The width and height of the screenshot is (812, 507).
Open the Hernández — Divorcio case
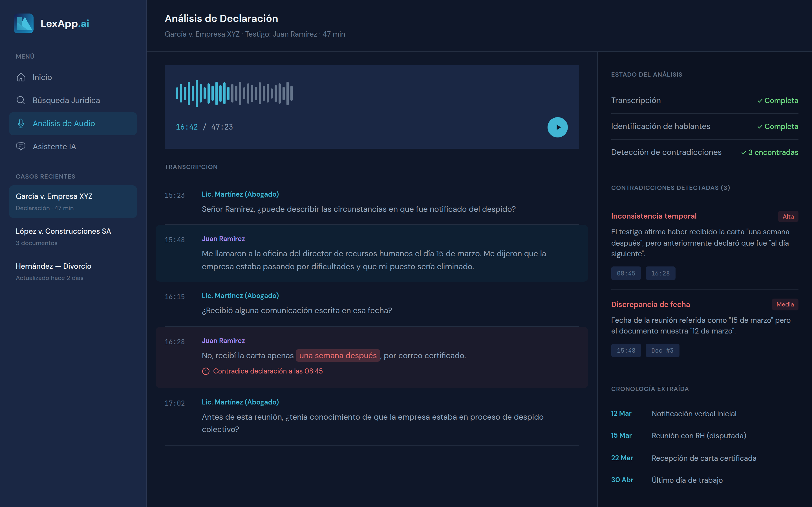point(53,266)
